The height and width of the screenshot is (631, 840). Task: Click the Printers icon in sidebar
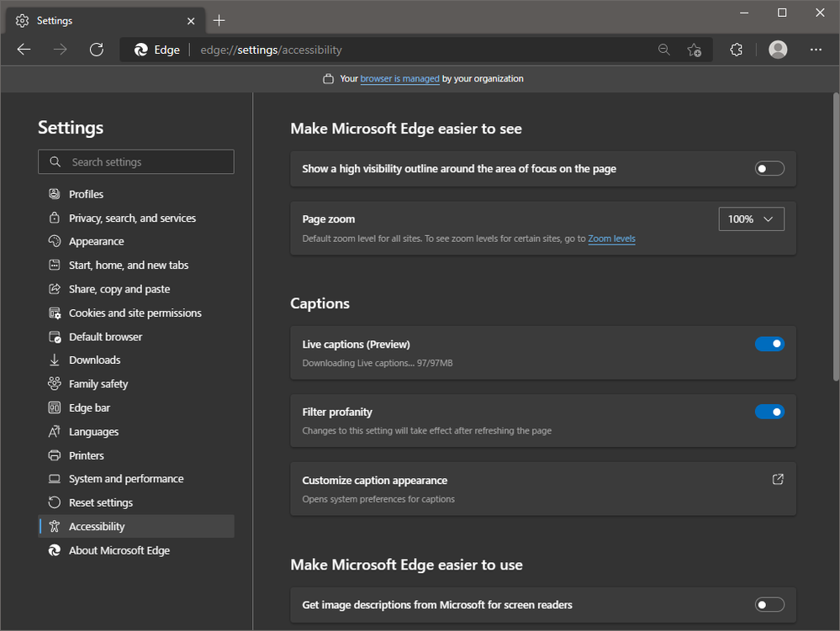[x=55, y=455]
